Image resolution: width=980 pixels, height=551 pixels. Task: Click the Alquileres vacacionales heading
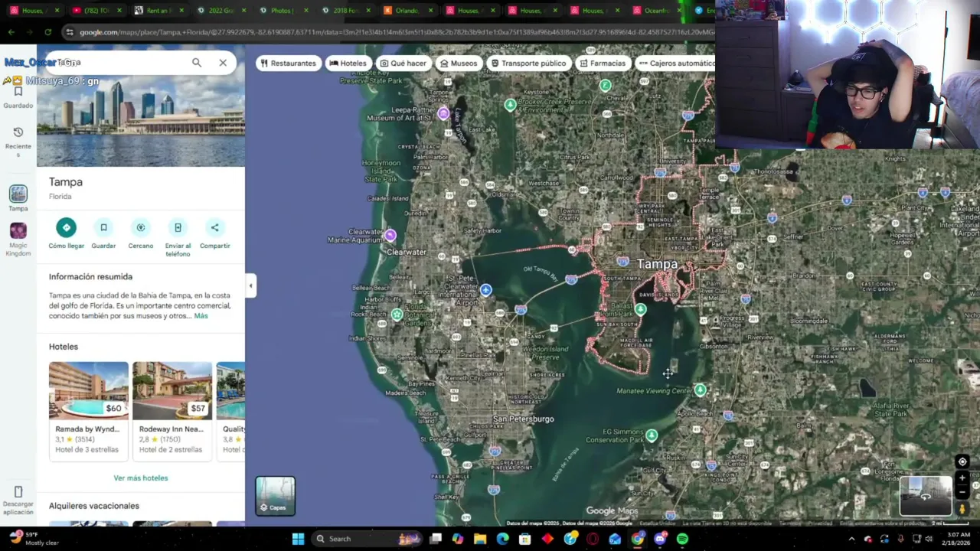tap(94, 506)
